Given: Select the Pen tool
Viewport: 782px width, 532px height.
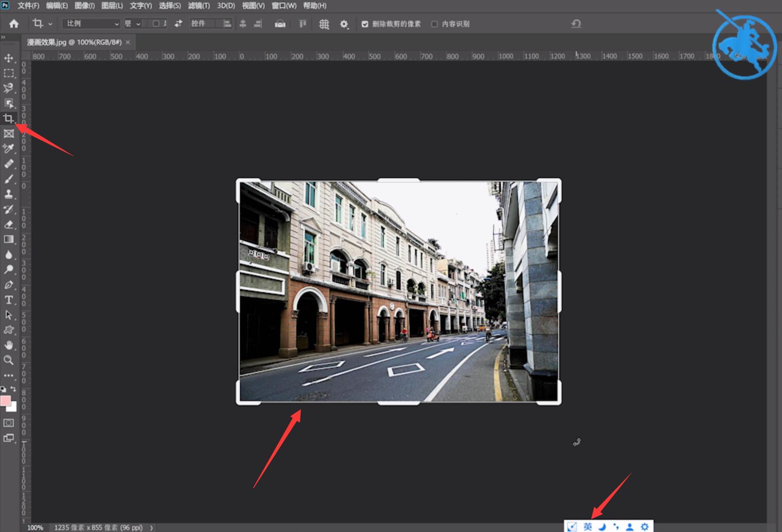Looking at the screenshot, I should (x=9, y=285).
